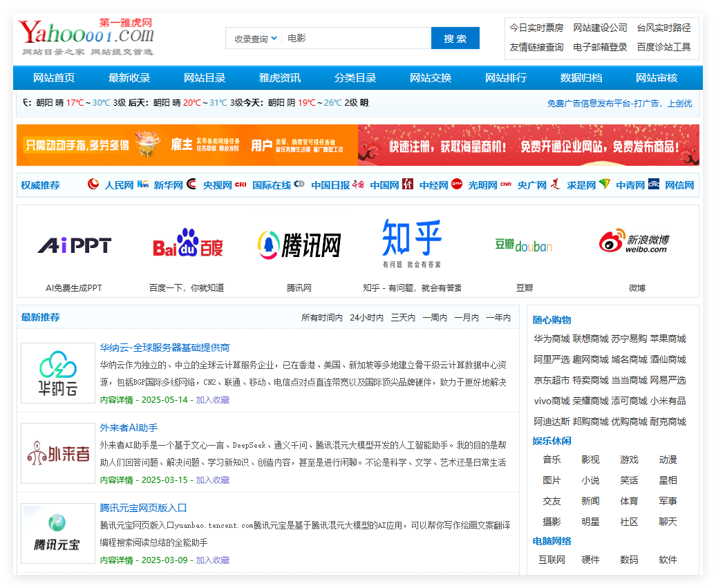This screenshot has height=588, width=716.
Task: Open 网站目录 navigation item
Action: coord(205,78)
